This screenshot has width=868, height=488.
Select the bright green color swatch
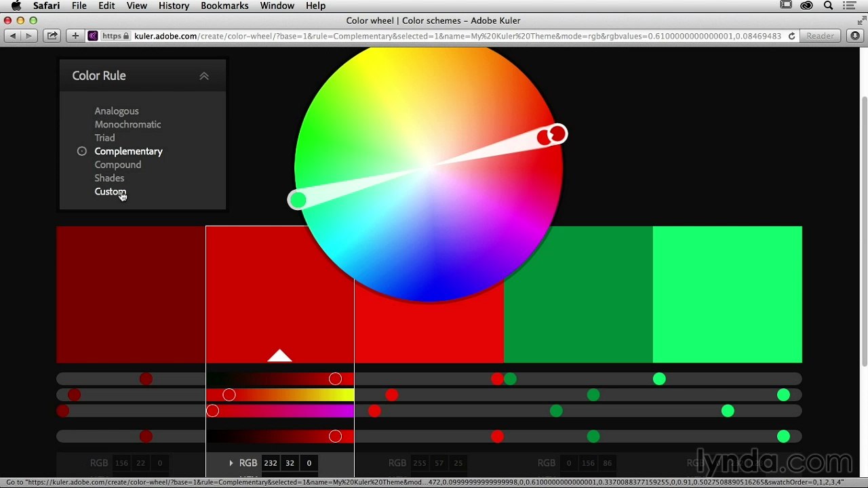[x=728, y=294]
